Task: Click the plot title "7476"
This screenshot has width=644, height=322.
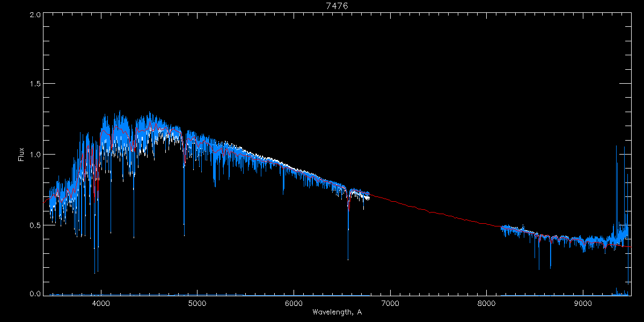Action: click(337, 6)
